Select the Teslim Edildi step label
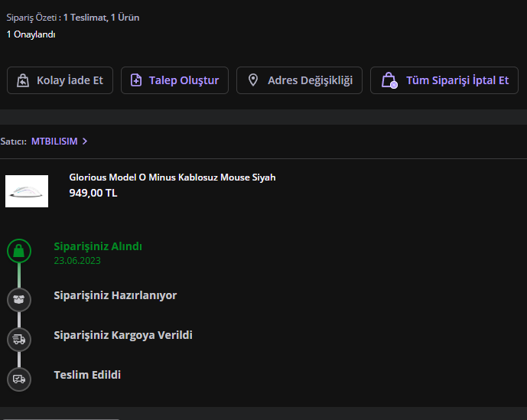 pos(87,375)
